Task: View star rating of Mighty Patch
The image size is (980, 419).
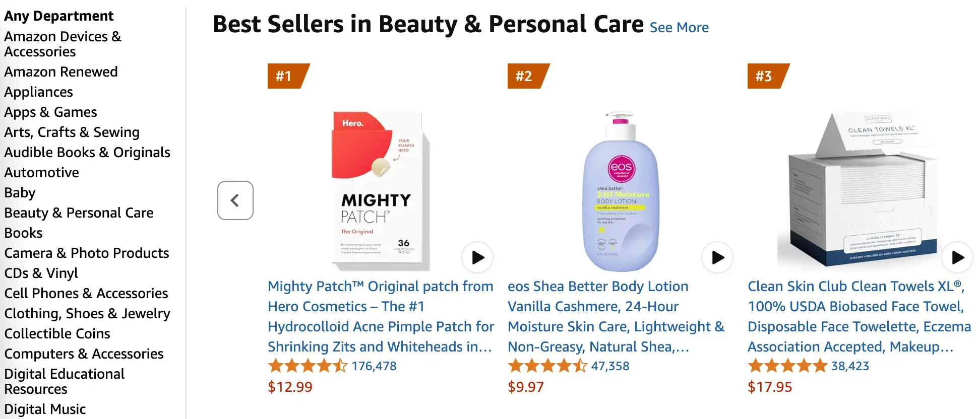Action: (308, 366)
